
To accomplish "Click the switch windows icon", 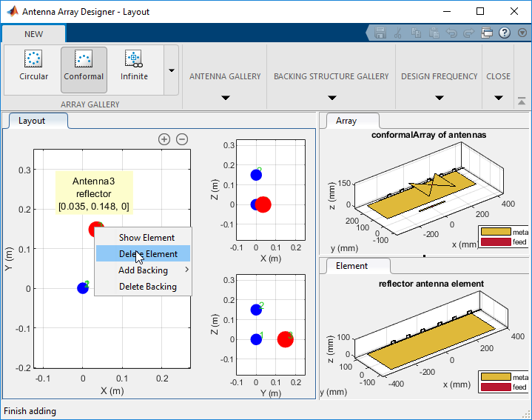I will click(487, 33).
